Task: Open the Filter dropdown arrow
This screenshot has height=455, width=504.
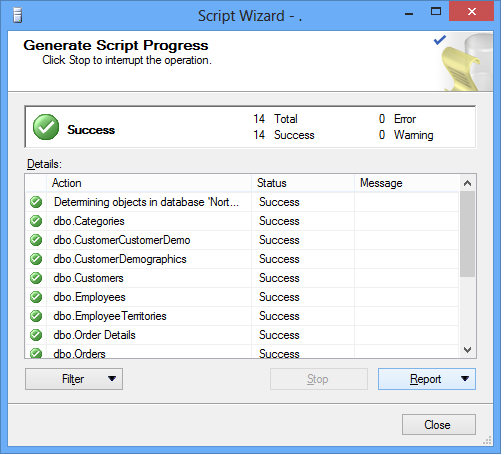Action: [112, 379]
